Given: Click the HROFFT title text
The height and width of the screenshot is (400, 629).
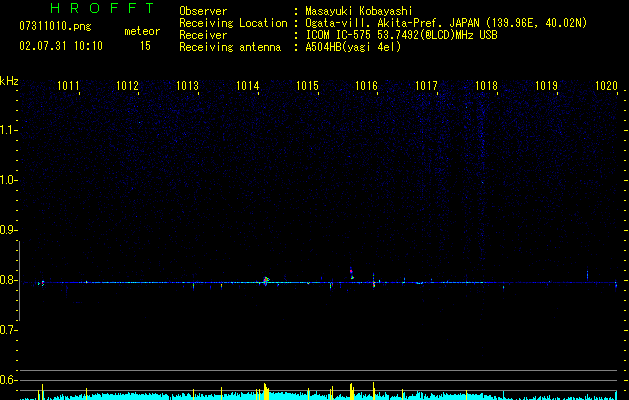Looking at the screenshot, I should tap(103, 8).
